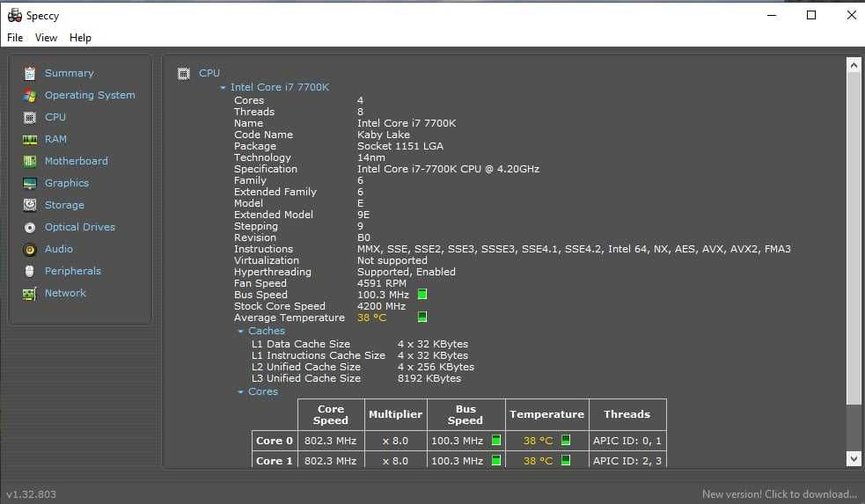865x504 pixels.
Task: Click the Peripherals mouse icon in sidebar
Action: point(30,271)
